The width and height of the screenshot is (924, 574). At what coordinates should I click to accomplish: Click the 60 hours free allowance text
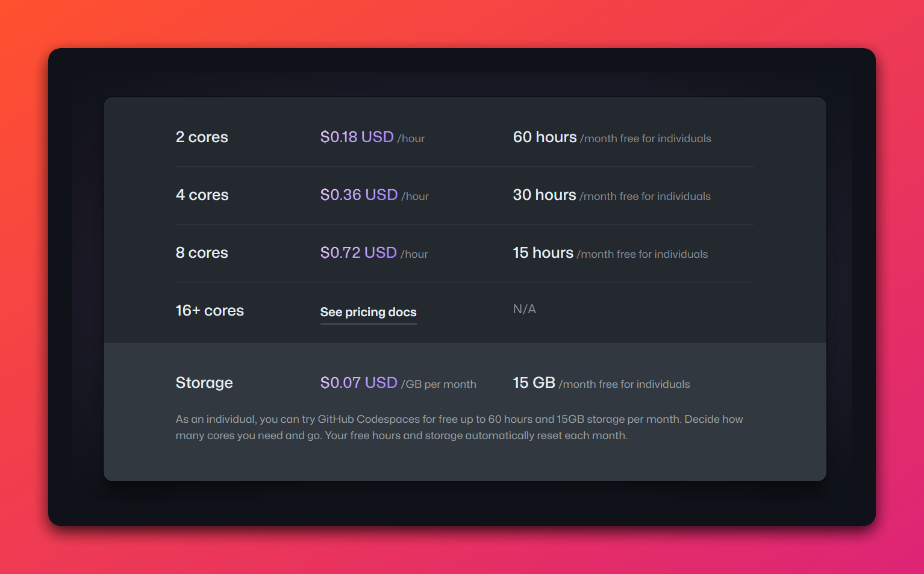tap(544, 137)
